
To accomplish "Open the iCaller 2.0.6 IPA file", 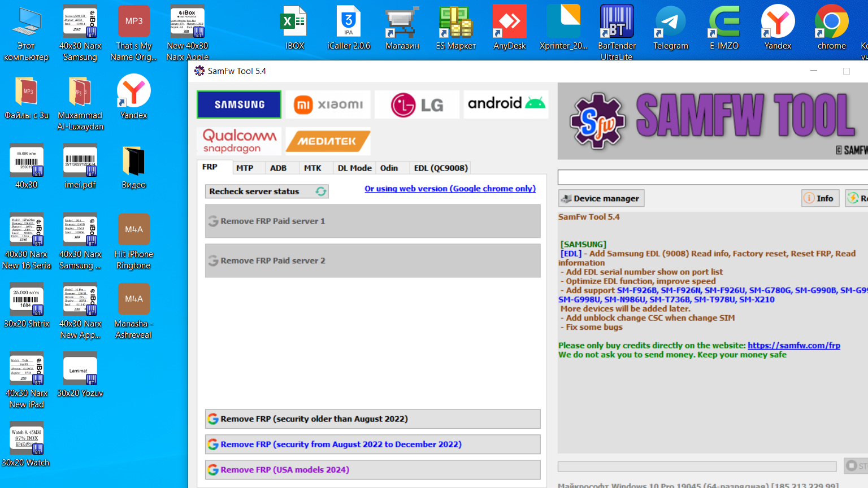I will coord(349,28).
